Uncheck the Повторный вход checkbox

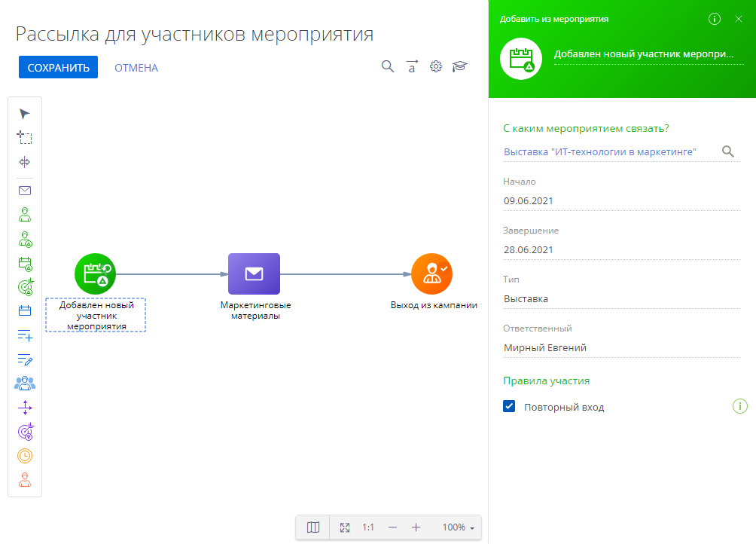click(509, 406)
